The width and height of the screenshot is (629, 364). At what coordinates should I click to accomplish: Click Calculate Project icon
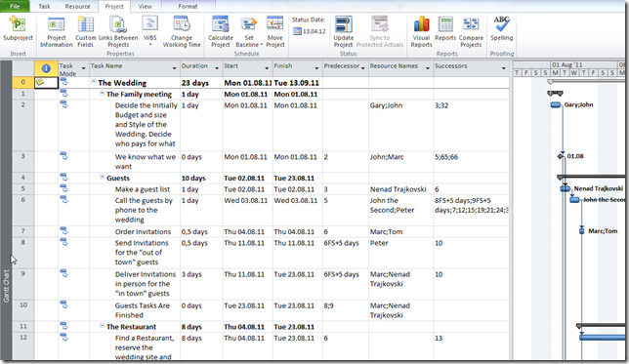pos(220,24)
